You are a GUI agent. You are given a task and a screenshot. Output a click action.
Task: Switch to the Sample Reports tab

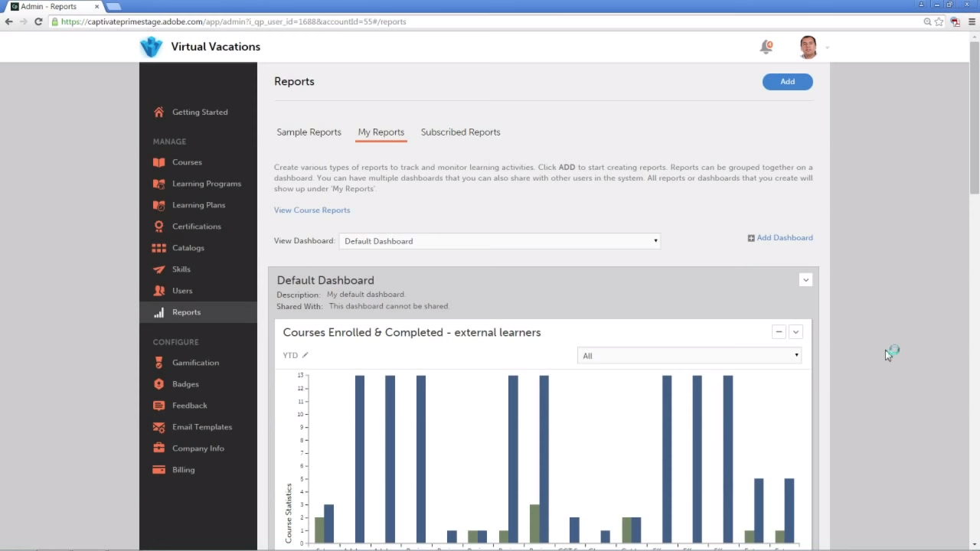point(309,132)
